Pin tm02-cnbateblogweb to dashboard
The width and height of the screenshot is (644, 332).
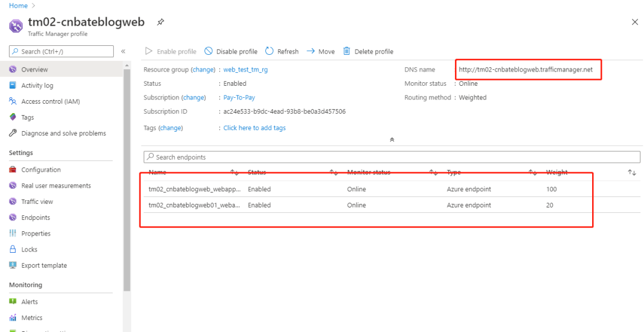pos(160,22)
